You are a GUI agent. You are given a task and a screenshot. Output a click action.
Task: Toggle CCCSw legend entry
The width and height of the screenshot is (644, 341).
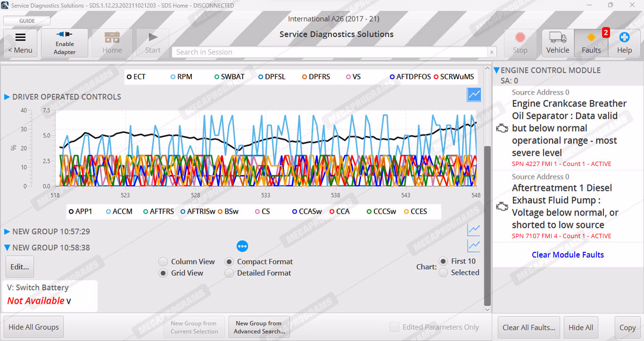[x=381, y=211]
